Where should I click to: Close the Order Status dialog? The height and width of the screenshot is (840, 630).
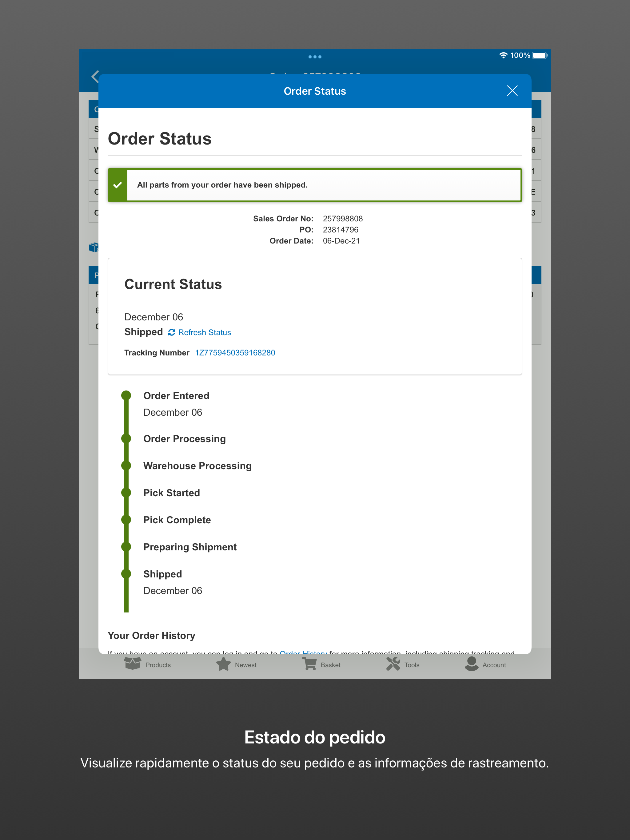point(512,91)
